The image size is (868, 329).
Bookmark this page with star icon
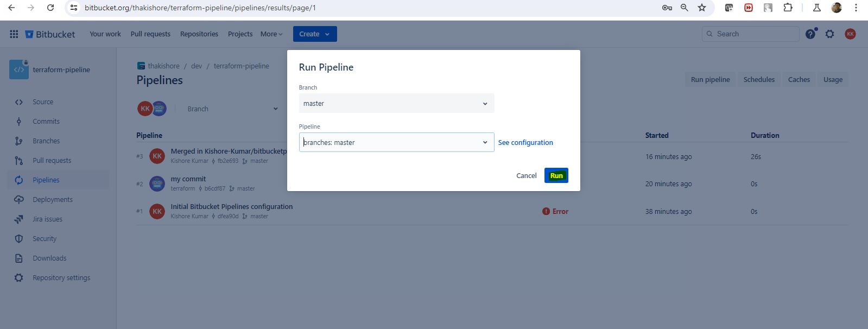(x=702, y=8)
